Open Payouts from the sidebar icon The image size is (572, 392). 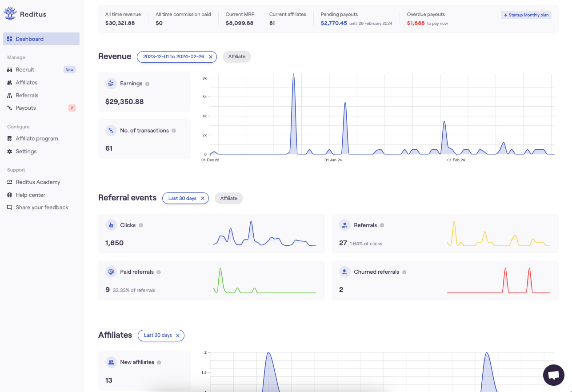coord(9,108)
